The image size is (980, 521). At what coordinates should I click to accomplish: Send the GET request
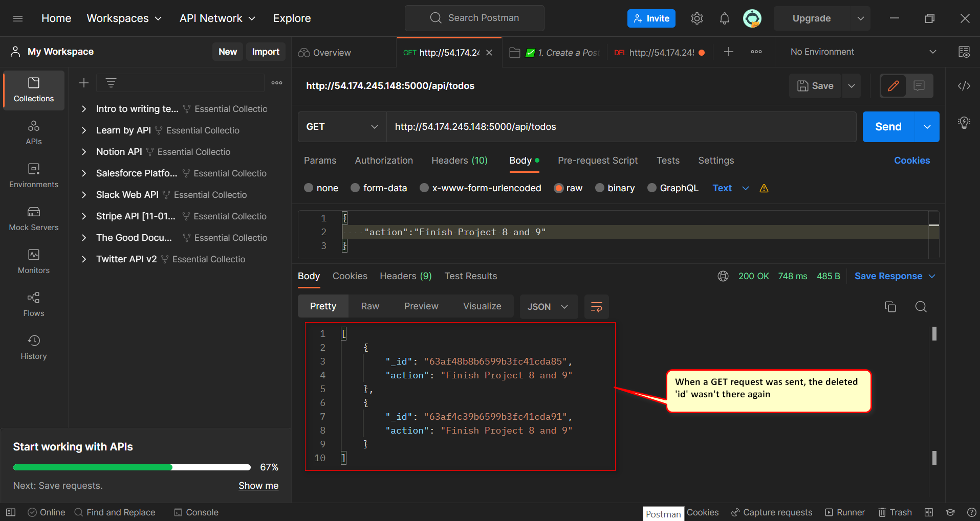[x=888, y=127]
